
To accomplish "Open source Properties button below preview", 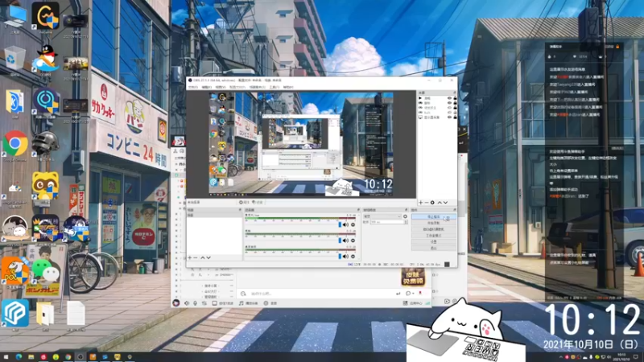I will [244, 202].
